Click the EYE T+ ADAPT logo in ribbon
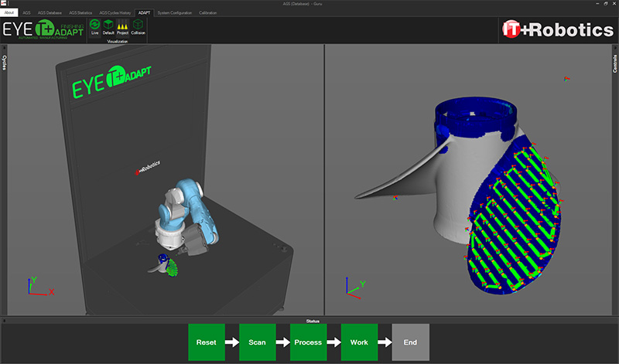 point(43,29)
